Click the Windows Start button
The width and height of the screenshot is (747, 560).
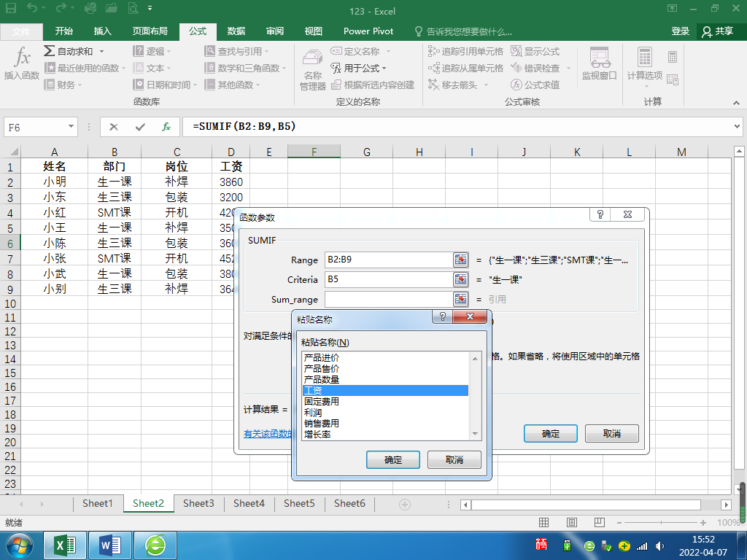[x=20, y=545]
